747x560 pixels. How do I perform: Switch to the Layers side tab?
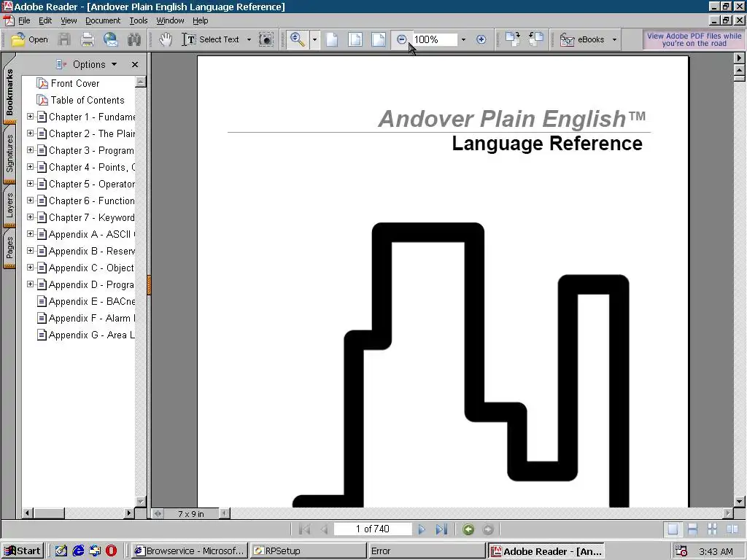click(9, 205)
